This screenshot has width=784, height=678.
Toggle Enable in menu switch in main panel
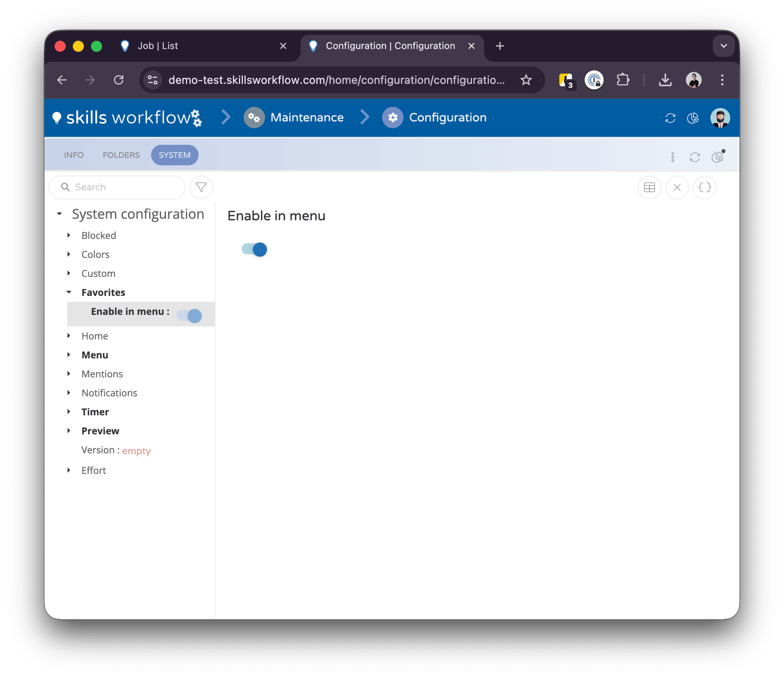pos(254,249)
